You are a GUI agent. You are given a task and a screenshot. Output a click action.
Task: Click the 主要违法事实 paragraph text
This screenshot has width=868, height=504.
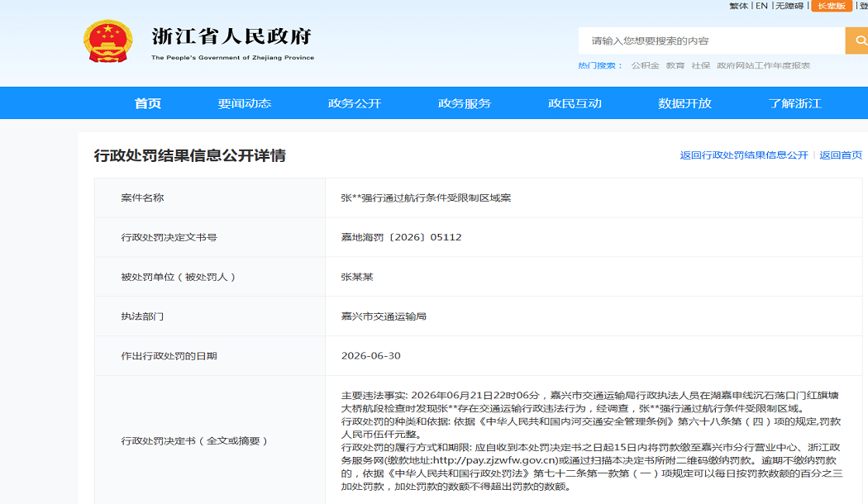(x=590, y=402)
